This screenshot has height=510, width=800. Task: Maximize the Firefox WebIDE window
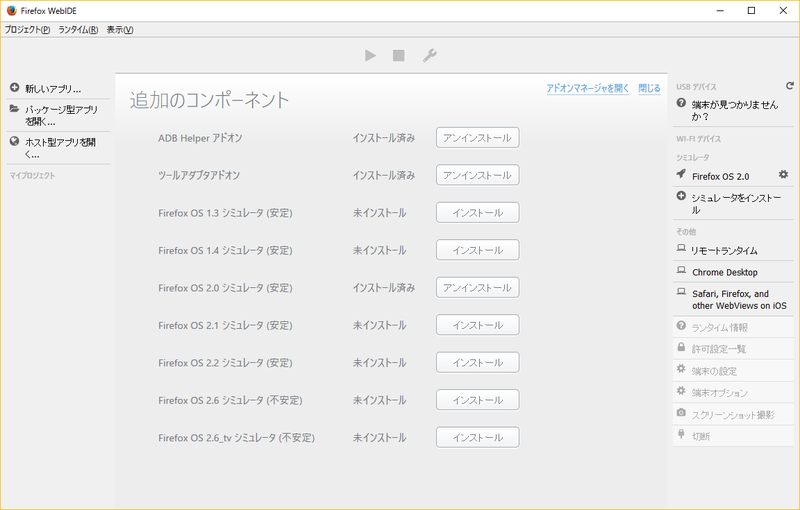(x=751, y=11)
